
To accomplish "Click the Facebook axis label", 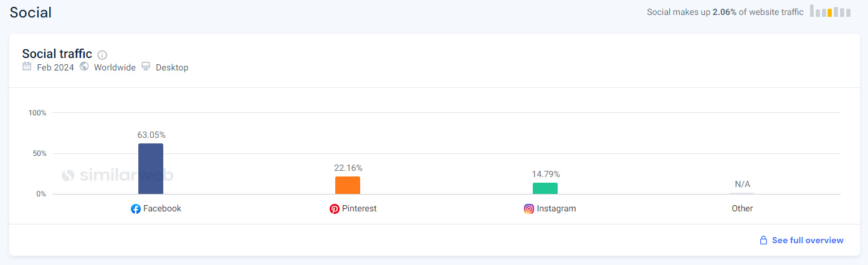I will click(x=162, y=208).
